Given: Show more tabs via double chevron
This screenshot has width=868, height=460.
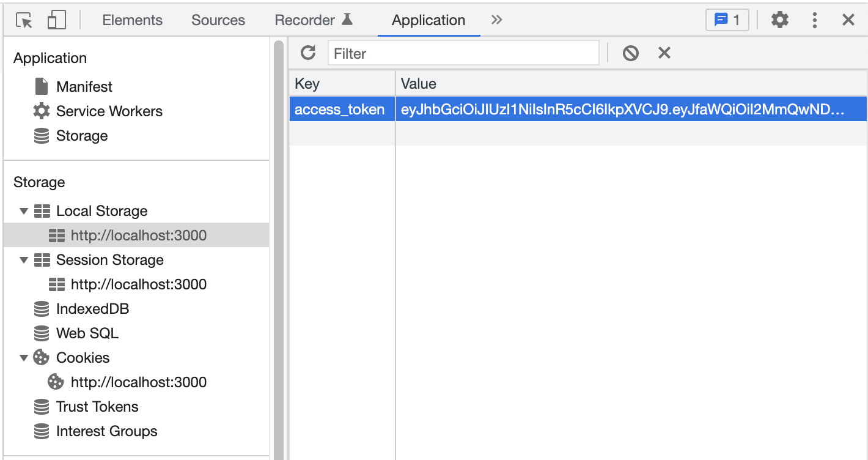Looking at the screenshot, I should point(496,20).
